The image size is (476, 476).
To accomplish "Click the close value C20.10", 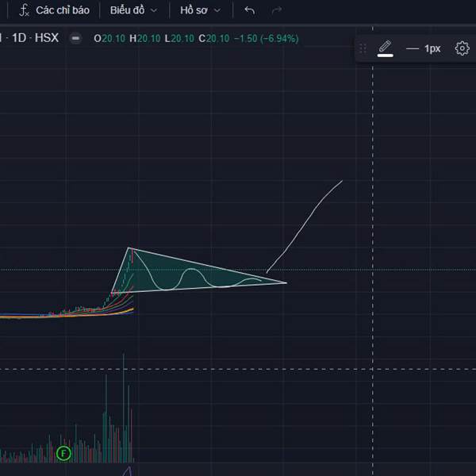I will click(214, 39).
